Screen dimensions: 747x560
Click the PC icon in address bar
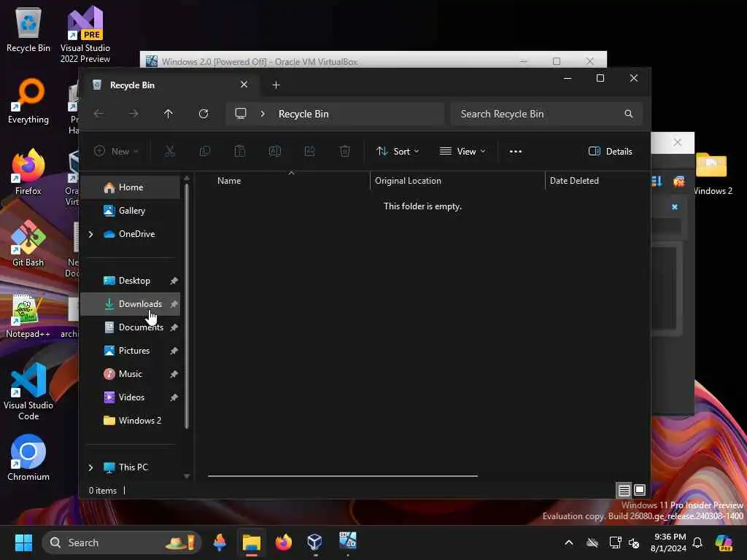pyautogui.click(x=241, y=113)
